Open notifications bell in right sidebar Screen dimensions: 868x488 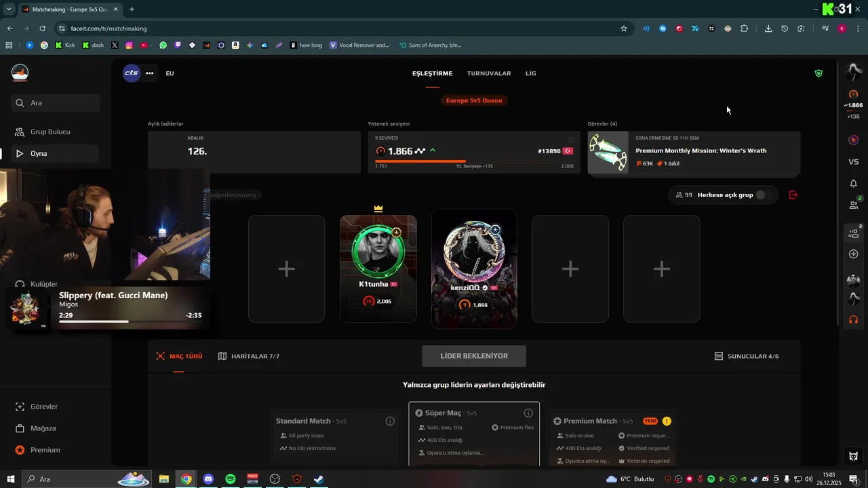[854, 184]
